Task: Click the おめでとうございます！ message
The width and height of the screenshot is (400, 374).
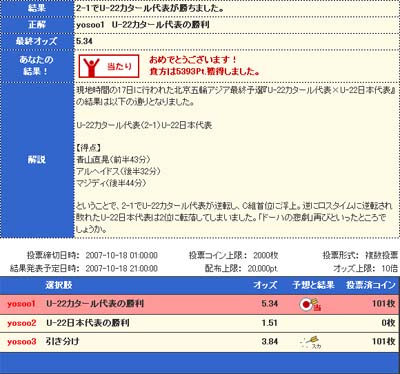Action: [x=193, y=60]
